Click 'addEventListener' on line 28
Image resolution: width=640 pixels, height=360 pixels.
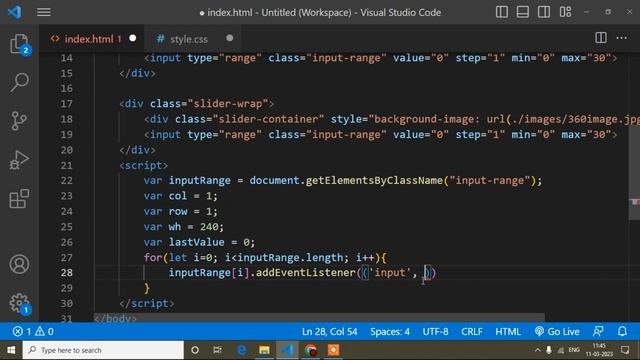point(306,273)
